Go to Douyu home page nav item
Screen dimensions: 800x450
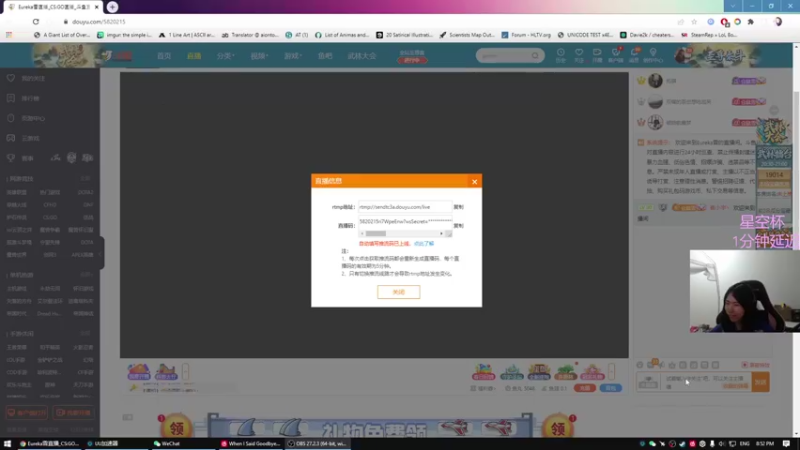pyautogui.click(x=164, y=56)
